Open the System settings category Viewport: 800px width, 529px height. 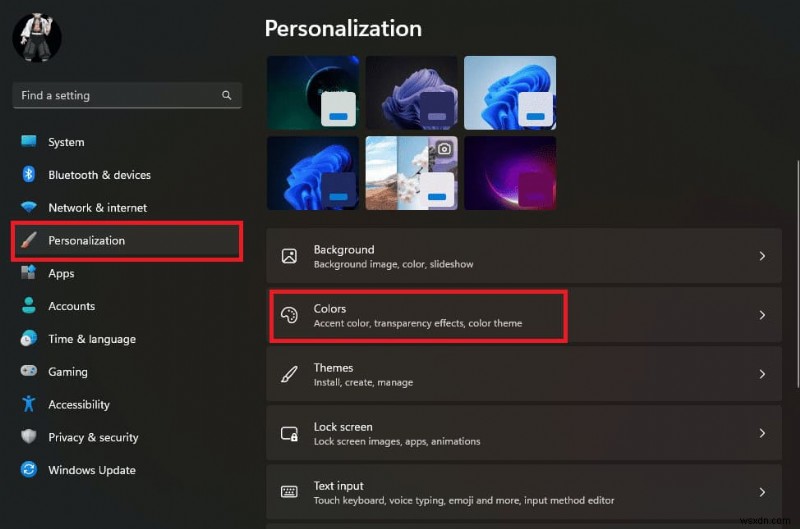[127, 142]
